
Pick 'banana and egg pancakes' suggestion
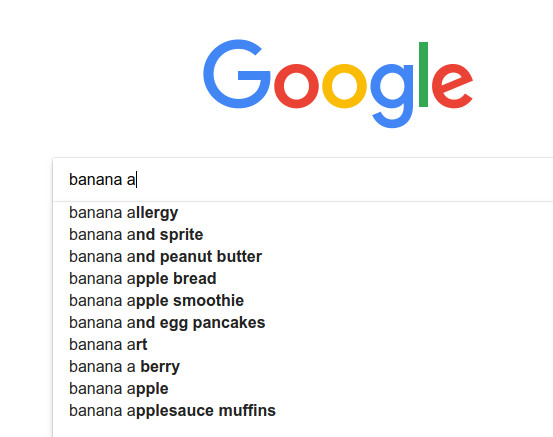click(x=303, y=322)
